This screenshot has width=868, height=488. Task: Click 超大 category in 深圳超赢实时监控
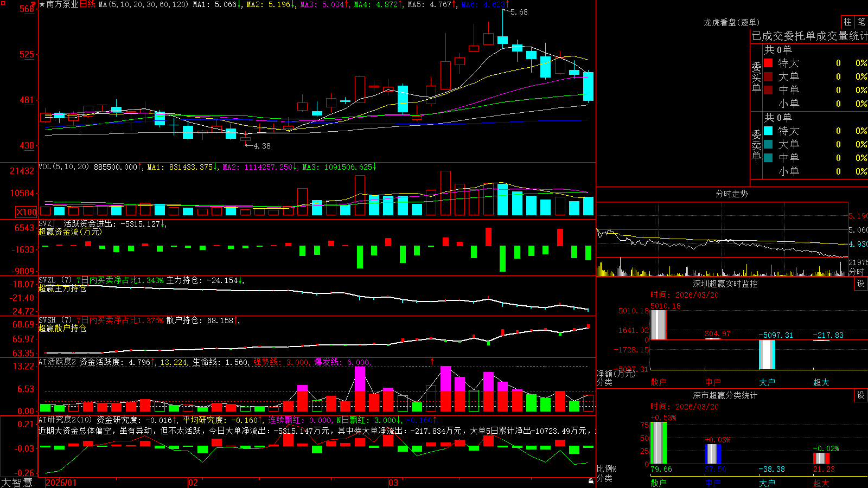tap(821, 382)
